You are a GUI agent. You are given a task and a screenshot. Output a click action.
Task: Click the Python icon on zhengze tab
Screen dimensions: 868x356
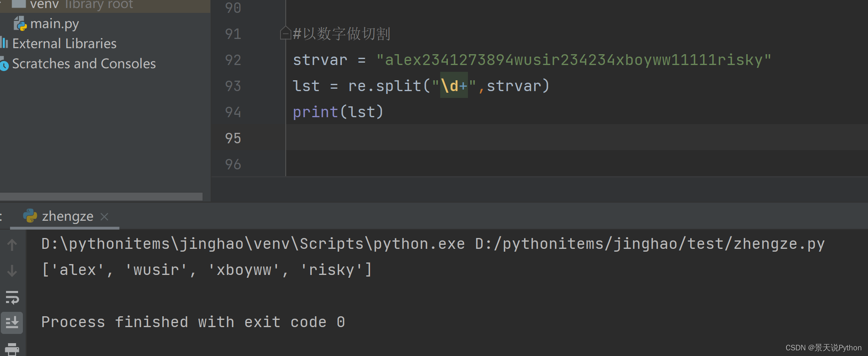[x=30, y=216]
